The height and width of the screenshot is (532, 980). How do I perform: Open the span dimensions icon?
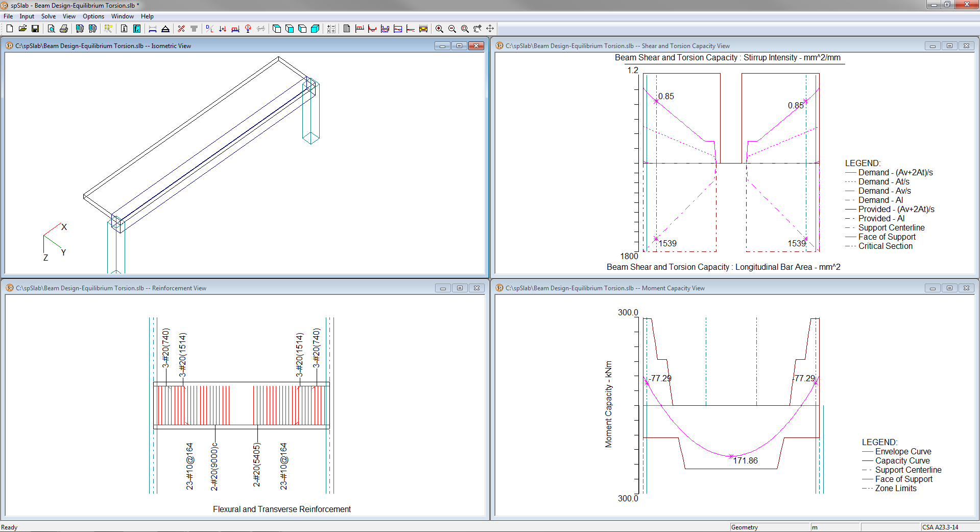pos(153,29)
